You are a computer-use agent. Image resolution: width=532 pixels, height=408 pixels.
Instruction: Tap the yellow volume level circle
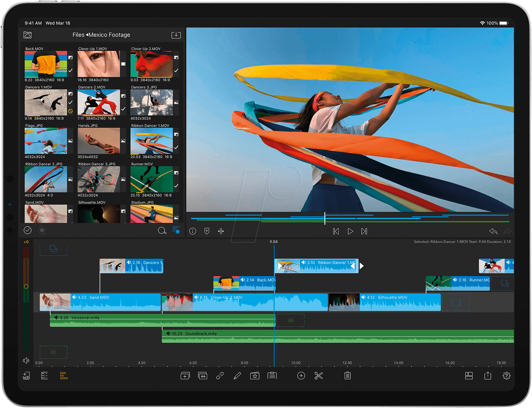tap(26, 286)
